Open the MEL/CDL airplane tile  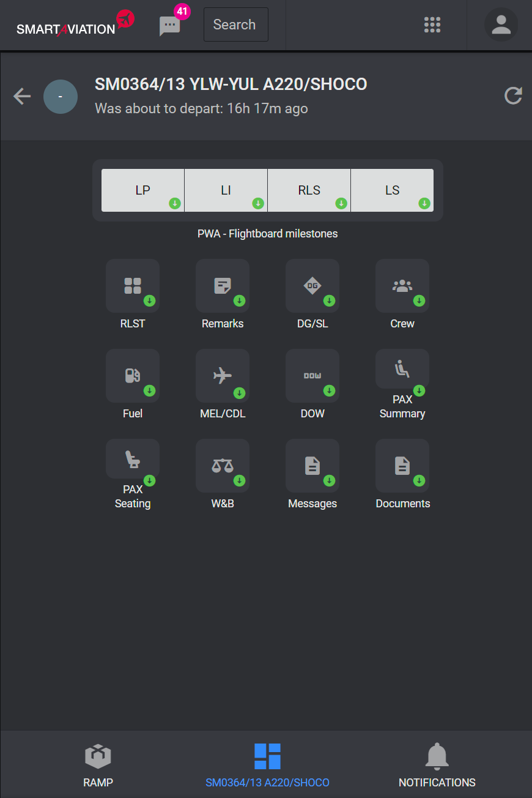pyautogui.click(x=223, y=376)
